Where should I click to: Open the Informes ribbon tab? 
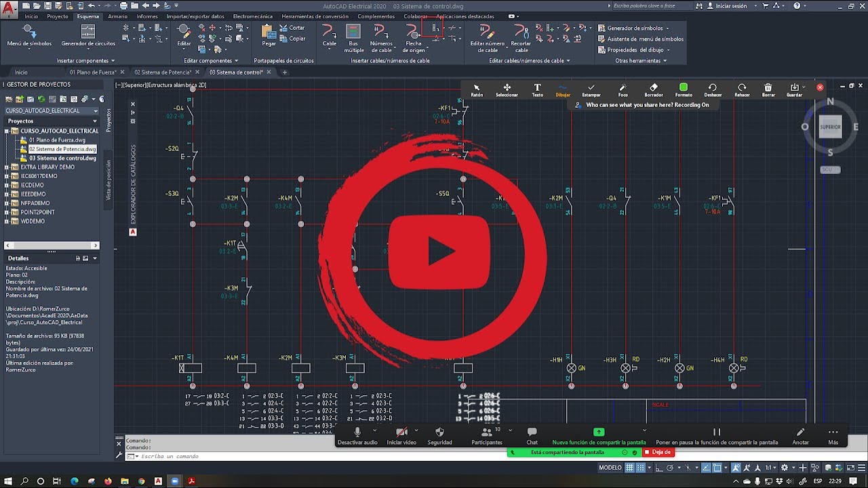click(x=147, y=16)
